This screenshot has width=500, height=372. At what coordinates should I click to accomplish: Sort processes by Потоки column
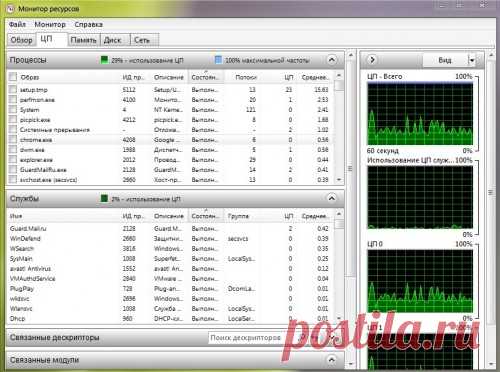point(246,77)
